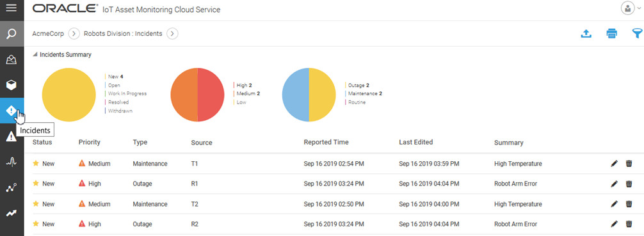Sort by Status column header
Image resolution: width=644 pixels, height=236 pixels.
[42, 143]
